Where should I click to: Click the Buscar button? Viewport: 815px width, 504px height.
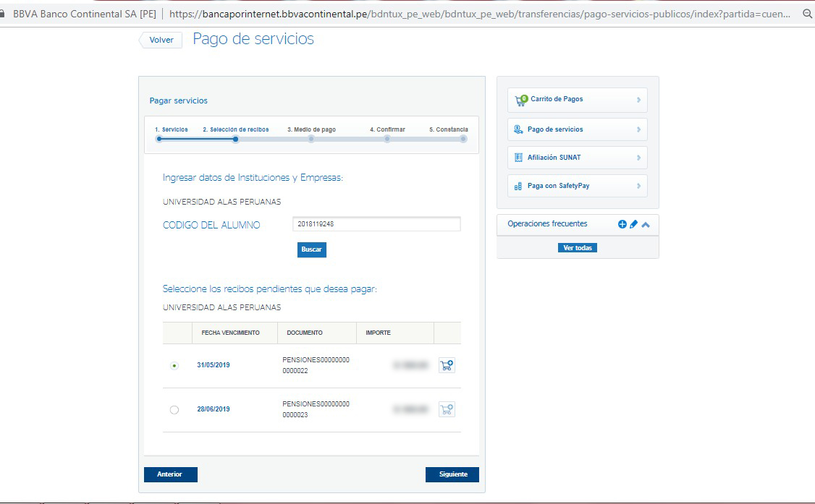[x=312, y=249]
